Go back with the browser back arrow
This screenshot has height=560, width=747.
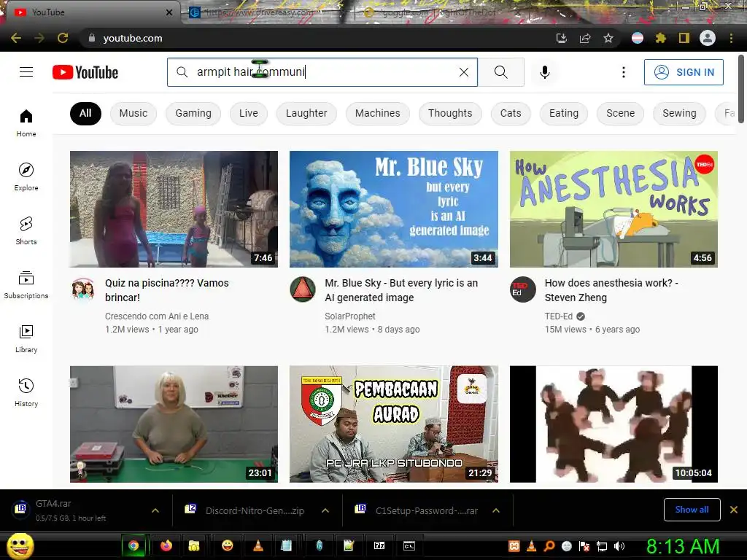point(16,38)
